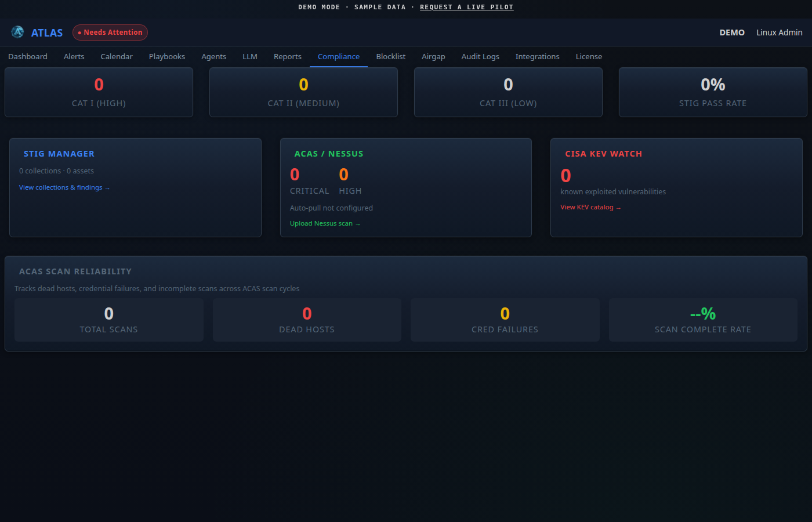Open the Reports tab

288,56
